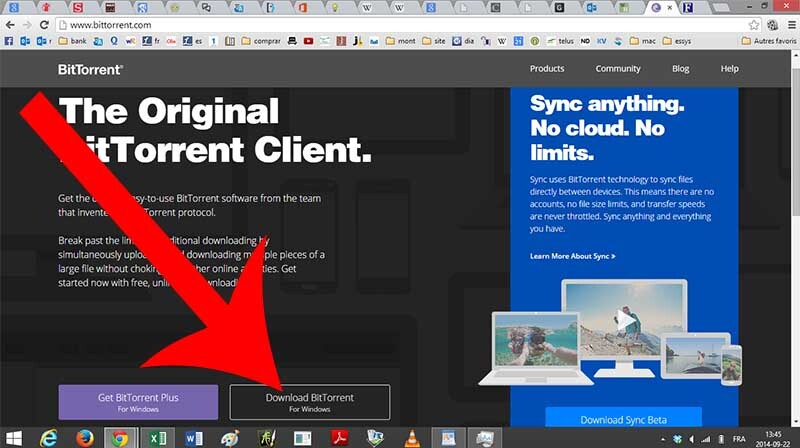The width and height of the screenshot is (800, 448).
Task: Open the Windows Start button
Action: (x=14, y=438)
